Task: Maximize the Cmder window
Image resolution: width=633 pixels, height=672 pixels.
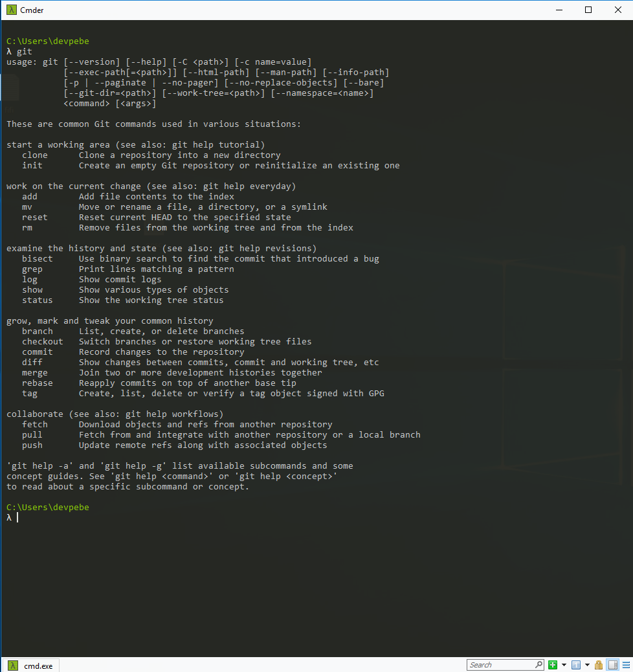Action: pyautogui.click(x=588, y=10)
